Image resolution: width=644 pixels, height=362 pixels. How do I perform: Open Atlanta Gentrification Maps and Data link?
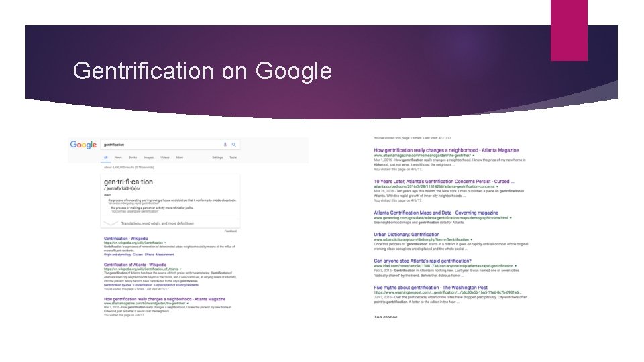436,213
